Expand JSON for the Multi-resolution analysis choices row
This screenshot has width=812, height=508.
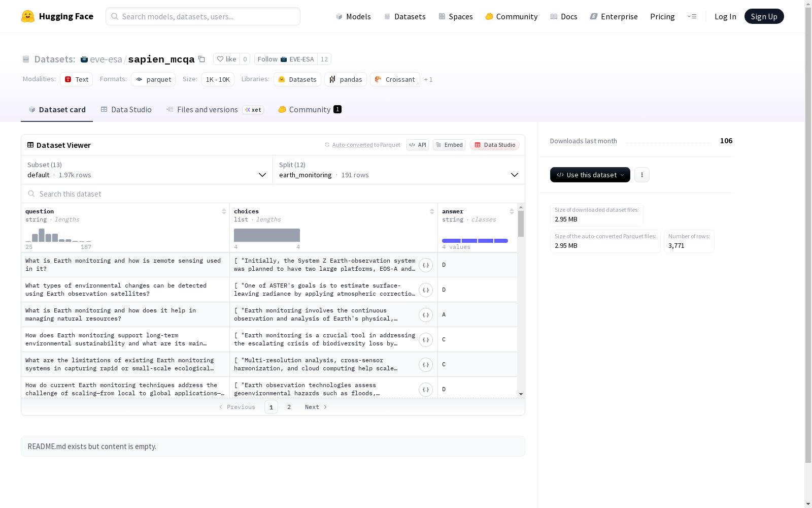click(x=426, y=365)
